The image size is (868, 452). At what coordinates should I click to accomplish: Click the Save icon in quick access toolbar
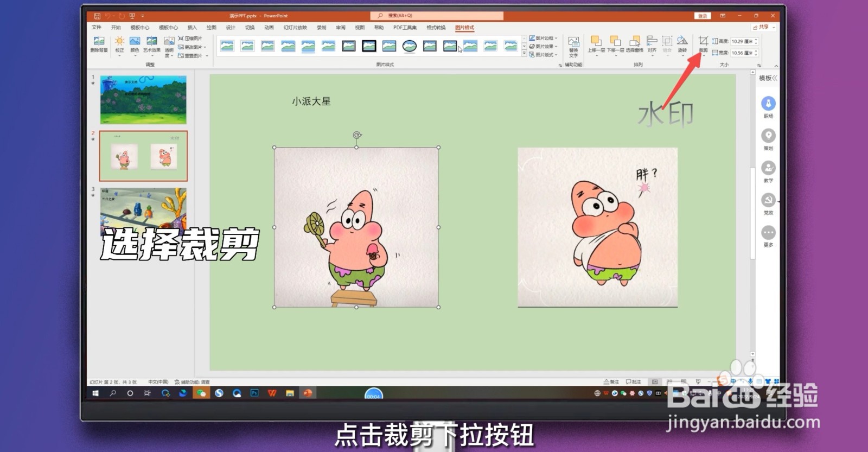point(97,16)
